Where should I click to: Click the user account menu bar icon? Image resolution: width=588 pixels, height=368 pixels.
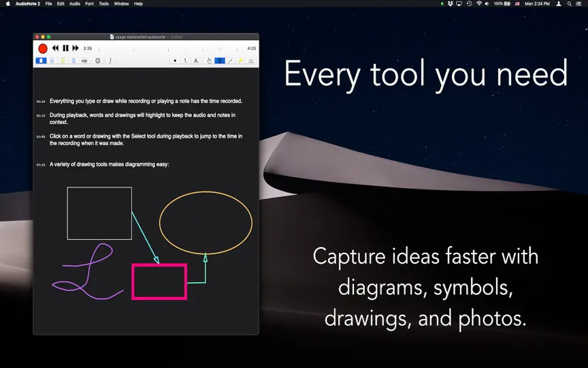pyautogui.click(x=559, y=4)
